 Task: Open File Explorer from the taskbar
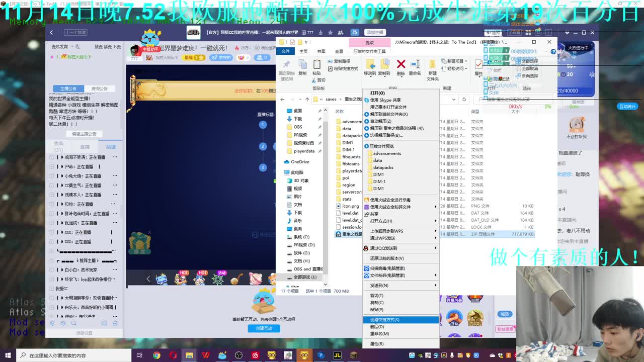189,355
